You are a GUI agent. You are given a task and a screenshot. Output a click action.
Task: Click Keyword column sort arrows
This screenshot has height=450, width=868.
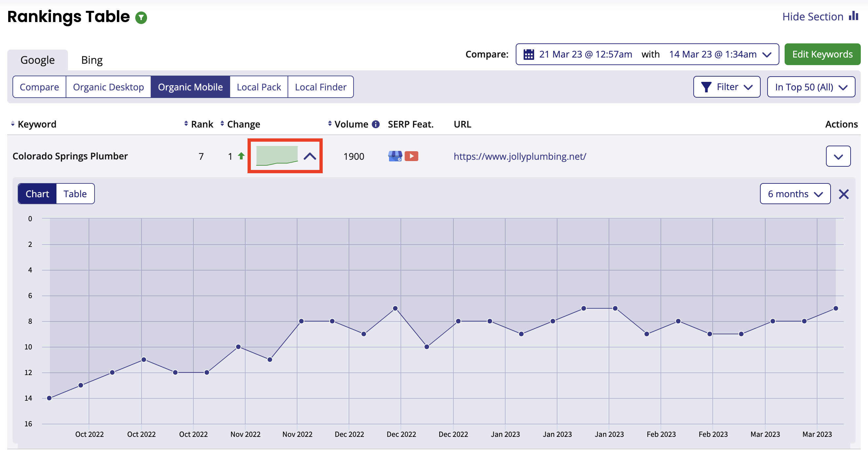[12, 124]
